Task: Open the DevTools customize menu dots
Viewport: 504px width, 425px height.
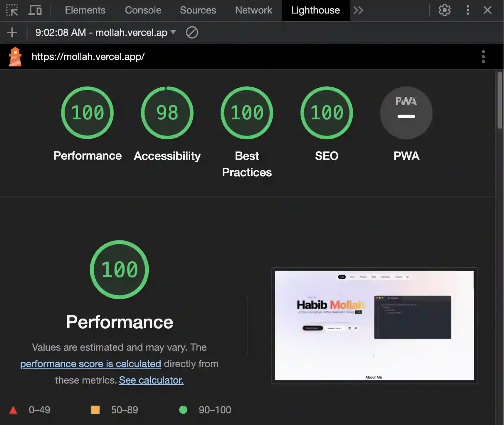Action: tap(468, 10)
